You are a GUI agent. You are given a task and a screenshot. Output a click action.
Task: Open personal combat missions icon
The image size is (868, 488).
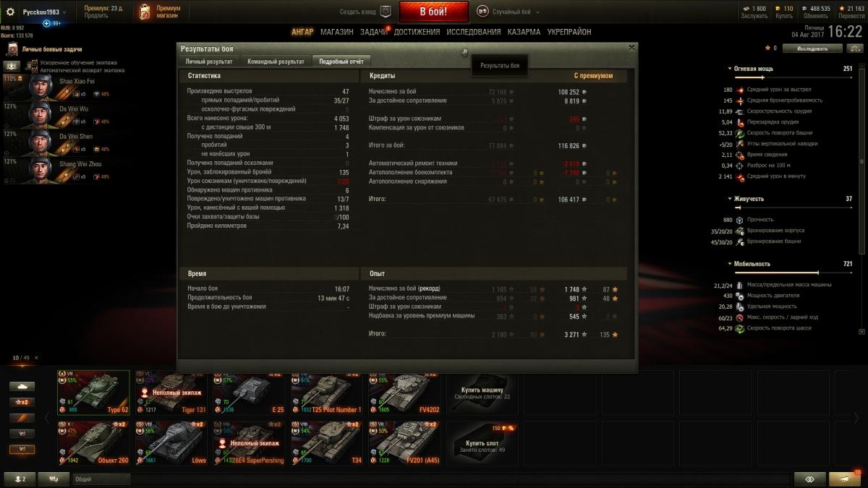[x=12, y=49]
